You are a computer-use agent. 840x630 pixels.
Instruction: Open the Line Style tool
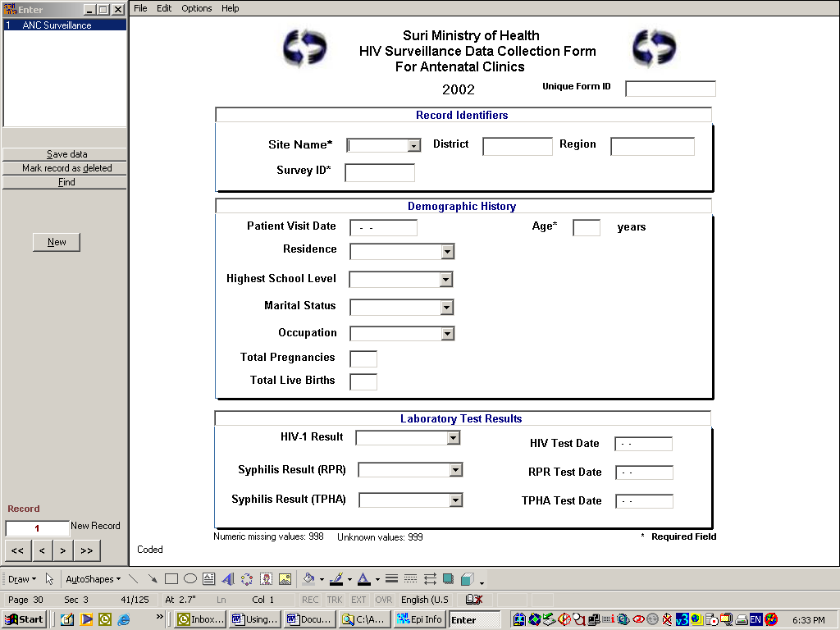click(391, 578)
